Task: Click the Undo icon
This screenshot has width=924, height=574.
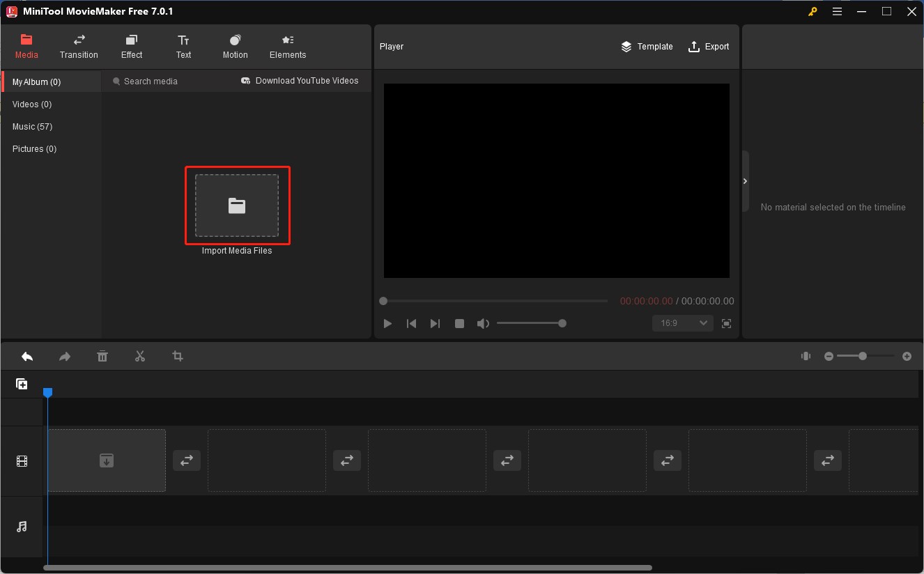Action: tap(27, 356)
